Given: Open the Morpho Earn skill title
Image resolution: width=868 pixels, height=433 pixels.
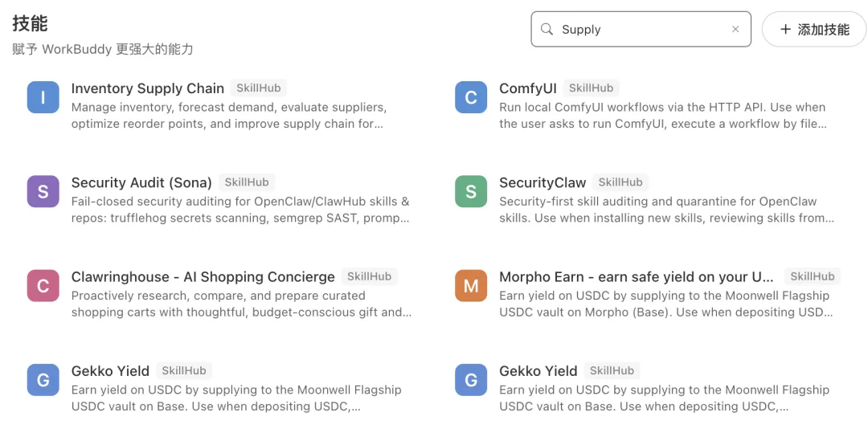Looking at the screenshot, I should (x=636, y=277).
